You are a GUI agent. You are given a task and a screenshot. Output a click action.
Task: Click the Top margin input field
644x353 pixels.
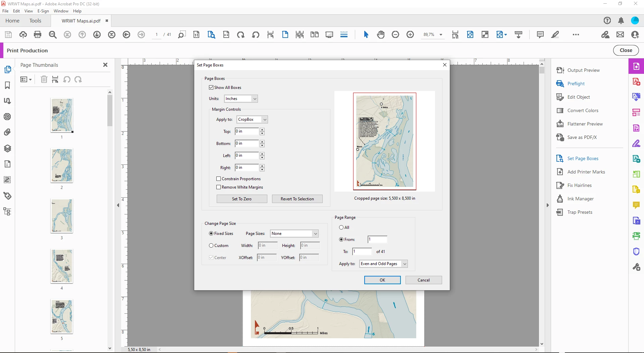click(247, 132)
